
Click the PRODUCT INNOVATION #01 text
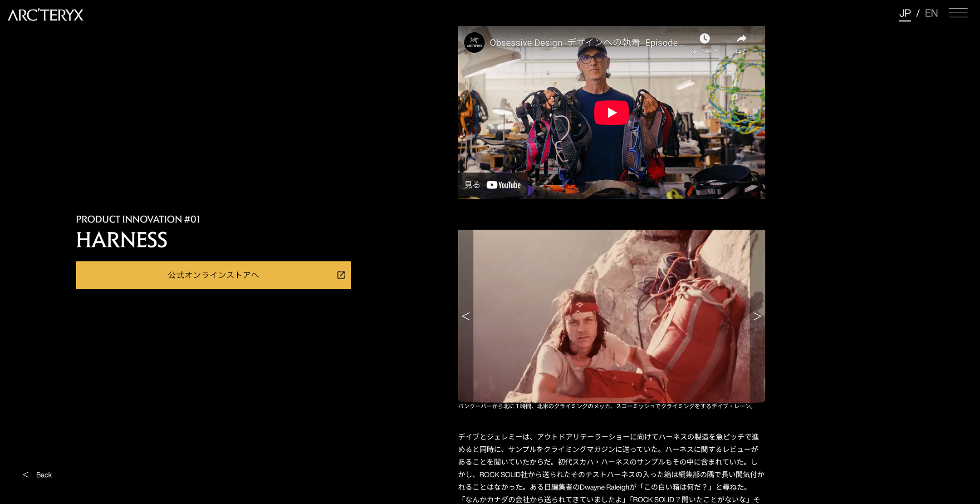click(138, 219)
